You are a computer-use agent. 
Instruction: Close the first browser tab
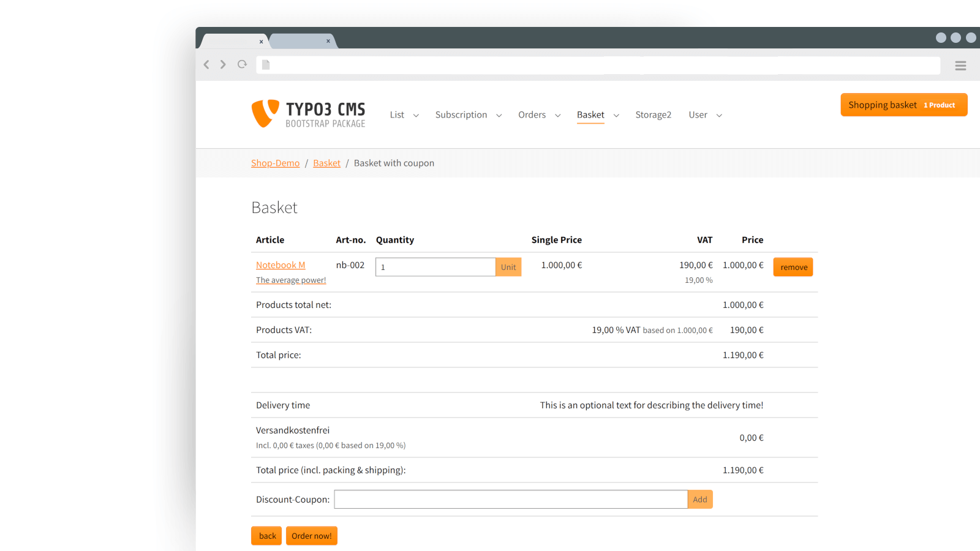tap(261, 42)
